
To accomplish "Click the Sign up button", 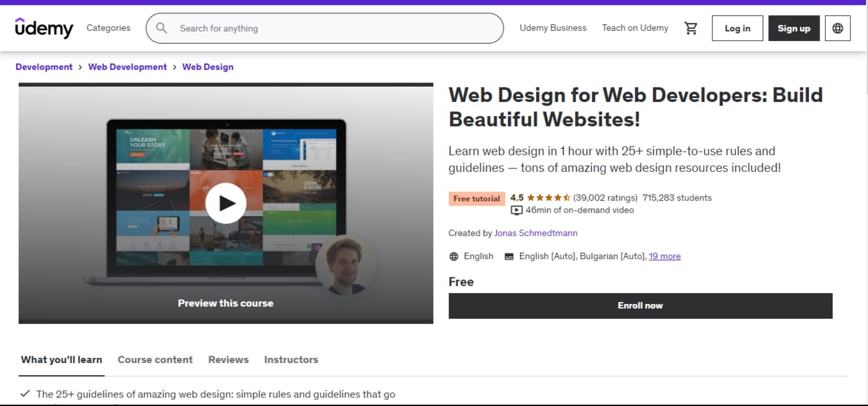I will [x=793, y=28].
